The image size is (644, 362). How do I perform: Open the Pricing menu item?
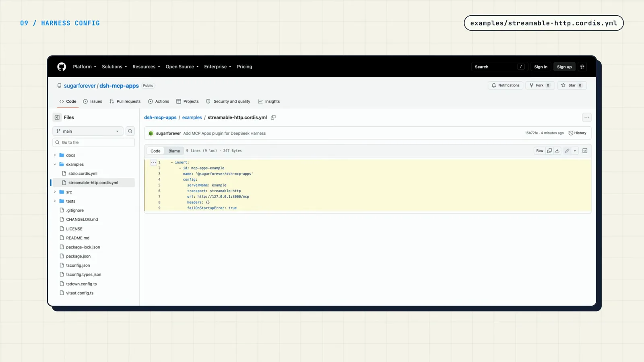pos(244,67)
